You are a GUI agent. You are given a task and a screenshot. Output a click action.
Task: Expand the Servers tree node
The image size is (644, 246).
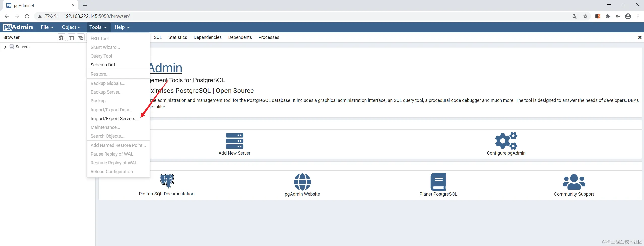point(5,47)
